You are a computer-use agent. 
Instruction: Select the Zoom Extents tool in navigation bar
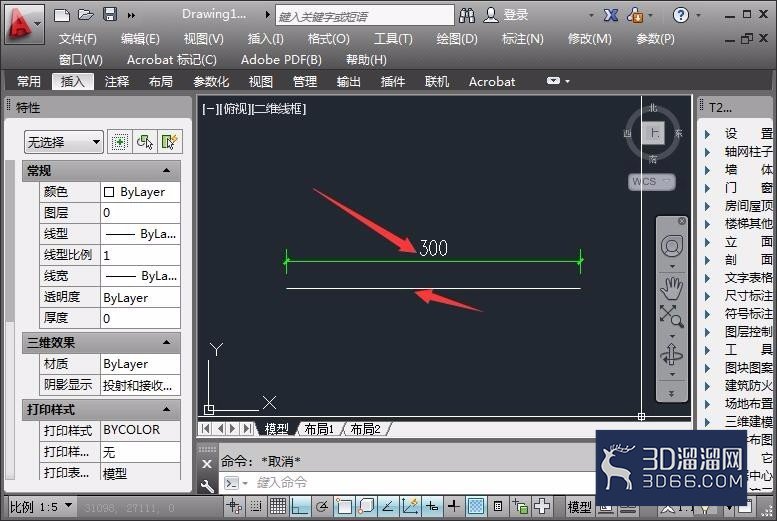[x=671, y=316]
